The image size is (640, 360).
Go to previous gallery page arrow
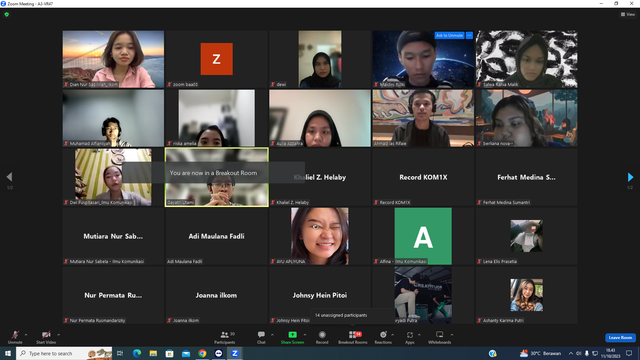tap(9, 177)
